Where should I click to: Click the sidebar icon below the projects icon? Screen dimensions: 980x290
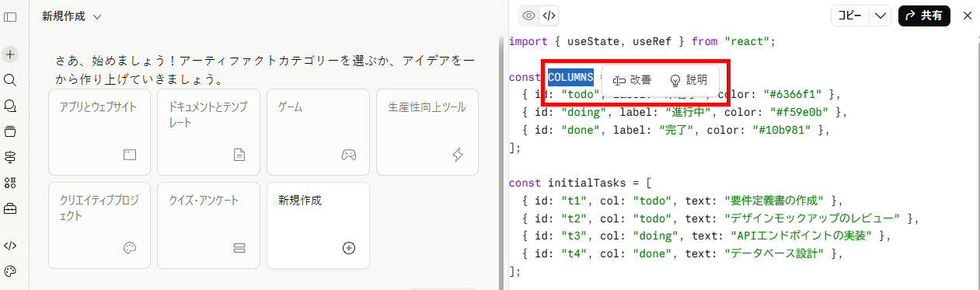[x=10, y=157]
